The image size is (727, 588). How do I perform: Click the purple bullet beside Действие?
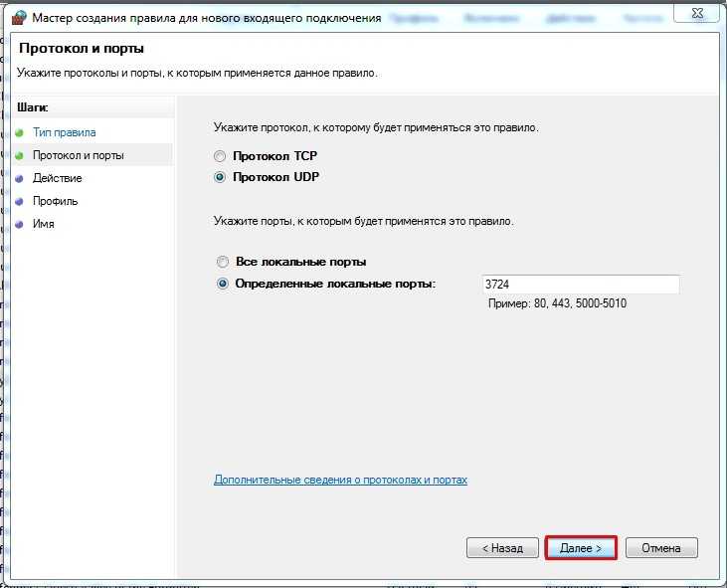click(x=19, y=178)
